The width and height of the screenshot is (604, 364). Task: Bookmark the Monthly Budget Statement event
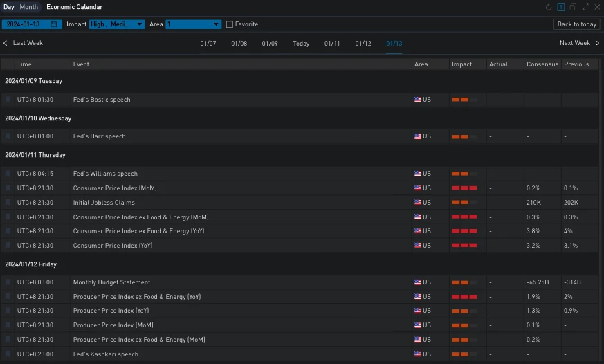coord(8,282)
